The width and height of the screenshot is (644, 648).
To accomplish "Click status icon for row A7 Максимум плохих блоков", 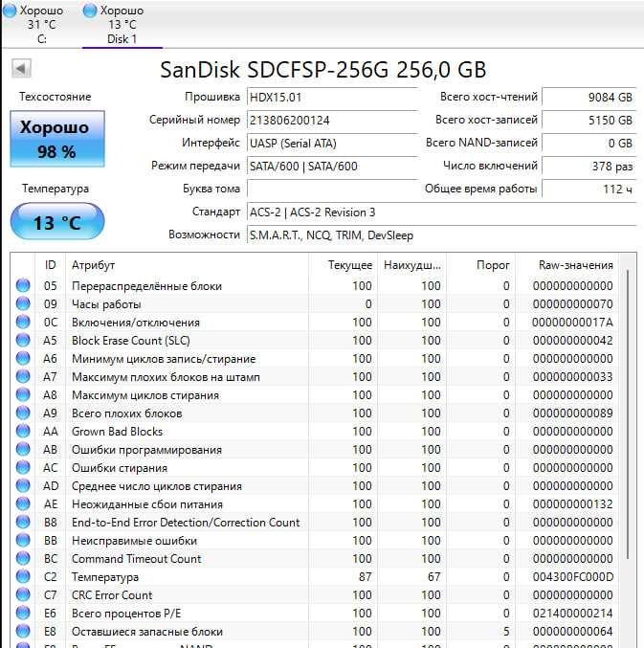I will pyautogui.click(x=23, y=376).
